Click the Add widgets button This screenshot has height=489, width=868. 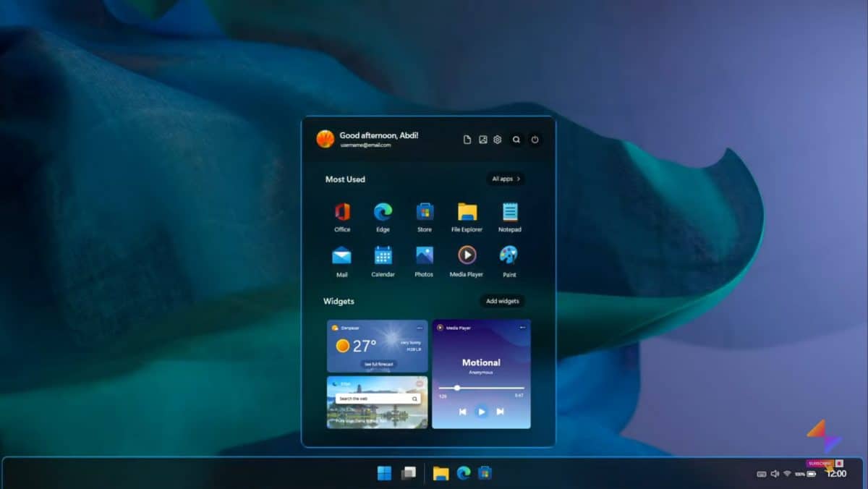click(503, 302)
